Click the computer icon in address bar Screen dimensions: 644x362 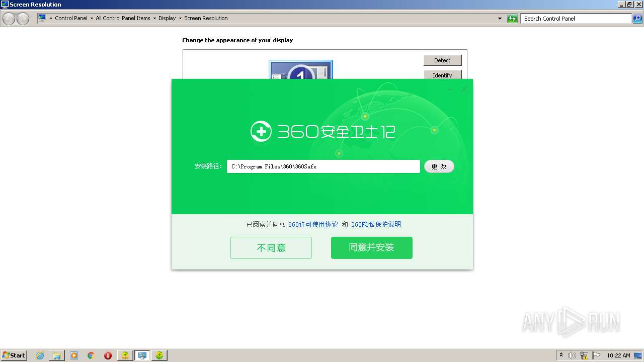coord(42,18)
